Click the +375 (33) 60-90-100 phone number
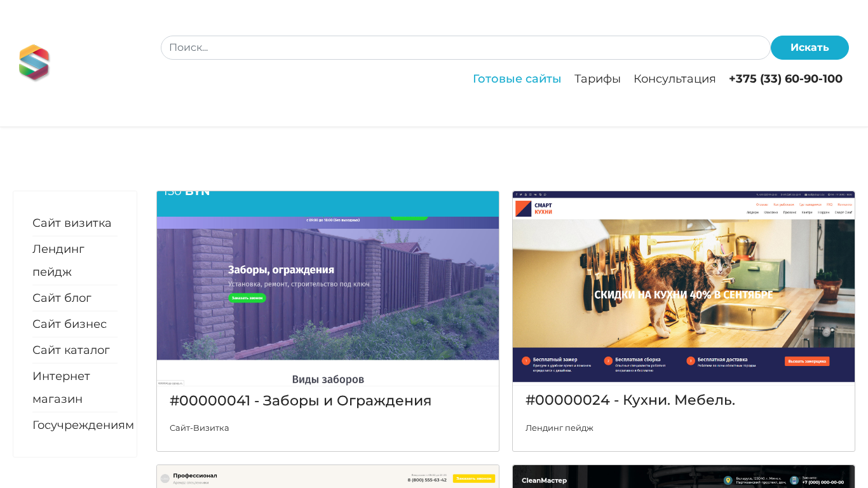Viewport: 868px width, 488px height. tap(785, 79)
